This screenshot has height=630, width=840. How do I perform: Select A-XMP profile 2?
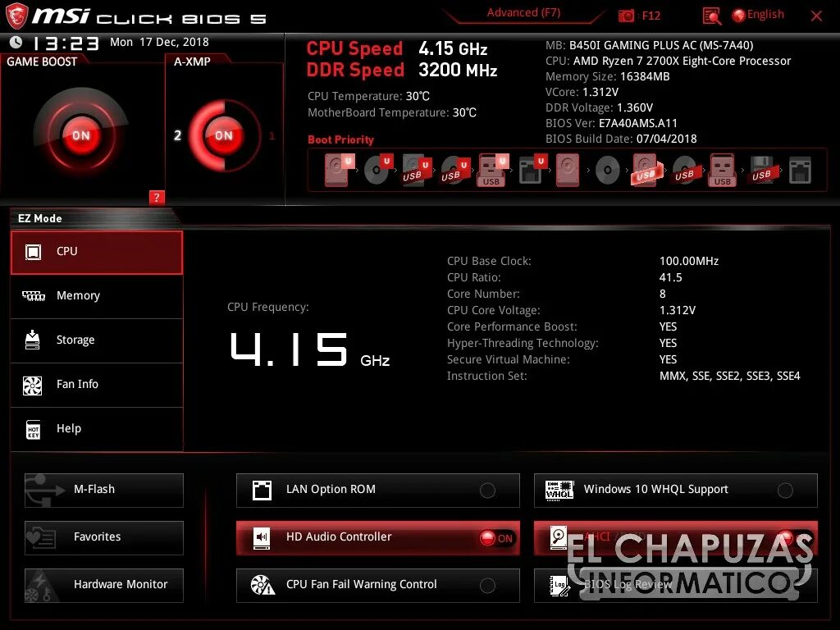(177, 135)
